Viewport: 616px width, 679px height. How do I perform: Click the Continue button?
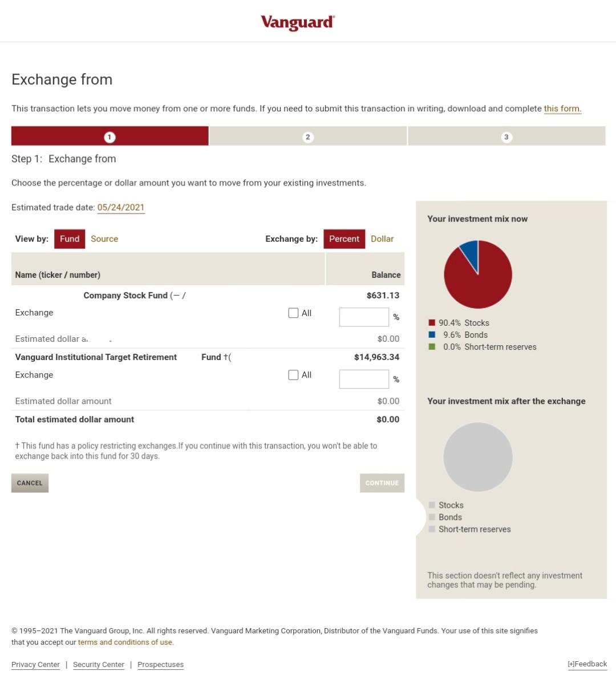pyautogui.click(x=382, y=483)
